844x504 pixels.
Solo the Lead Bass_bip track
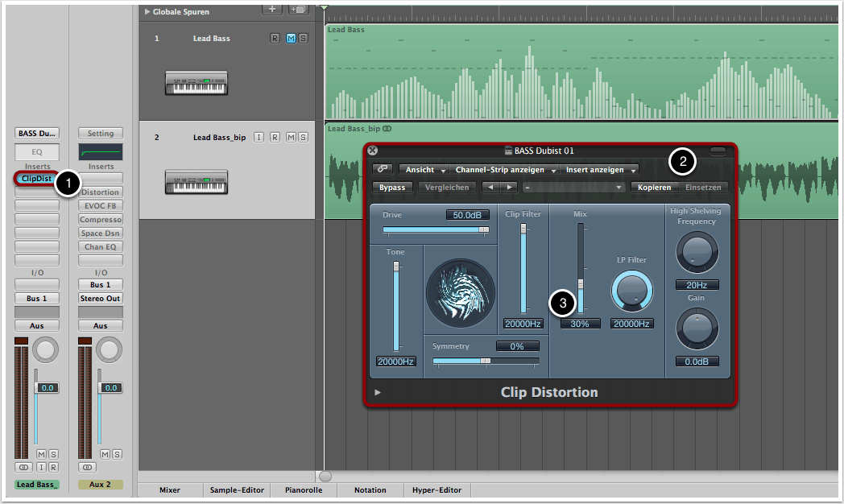303,138
